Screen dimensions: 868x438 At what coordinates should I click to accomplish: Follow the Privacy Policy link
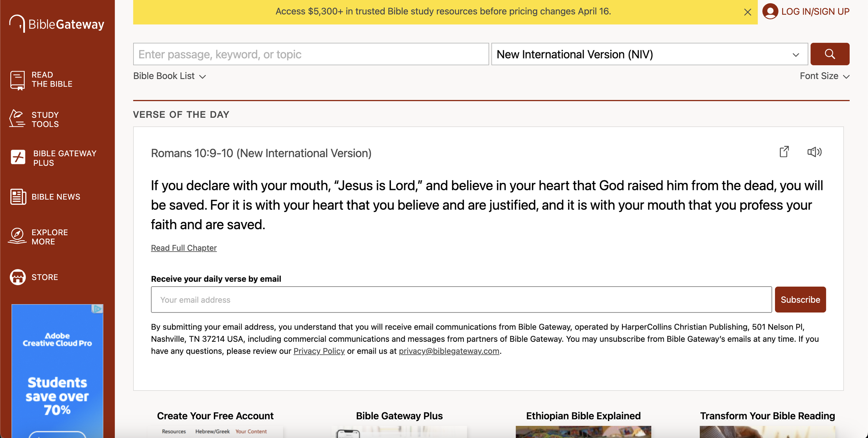click(x=319, y=351)
